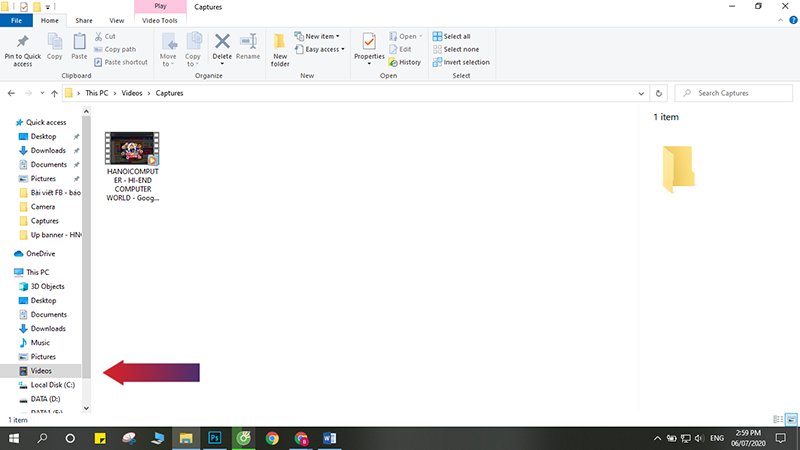Open the View ribbon tab
The width and height of the screenshot is (800, 450).
117,20
